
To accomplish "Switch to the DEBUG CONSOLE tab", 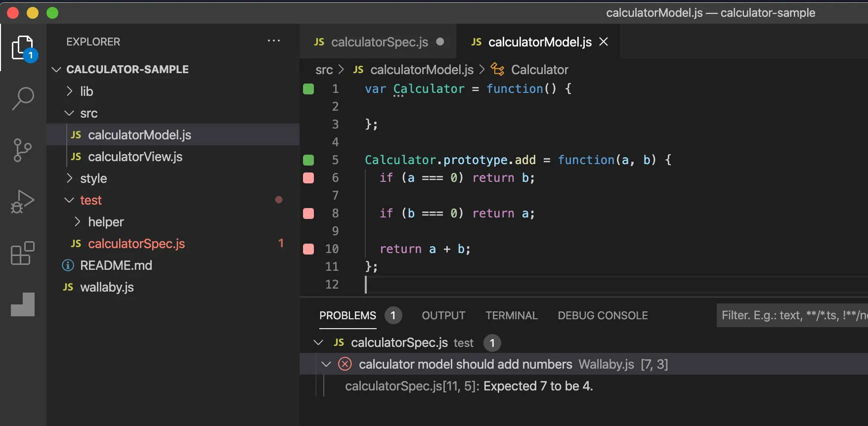I will pos(603,315).
